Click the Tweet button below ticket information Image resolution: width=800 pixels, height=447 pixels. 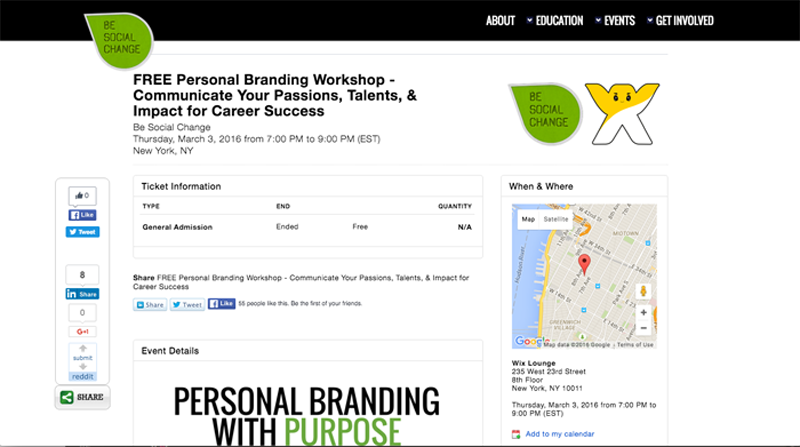point(187,305)
